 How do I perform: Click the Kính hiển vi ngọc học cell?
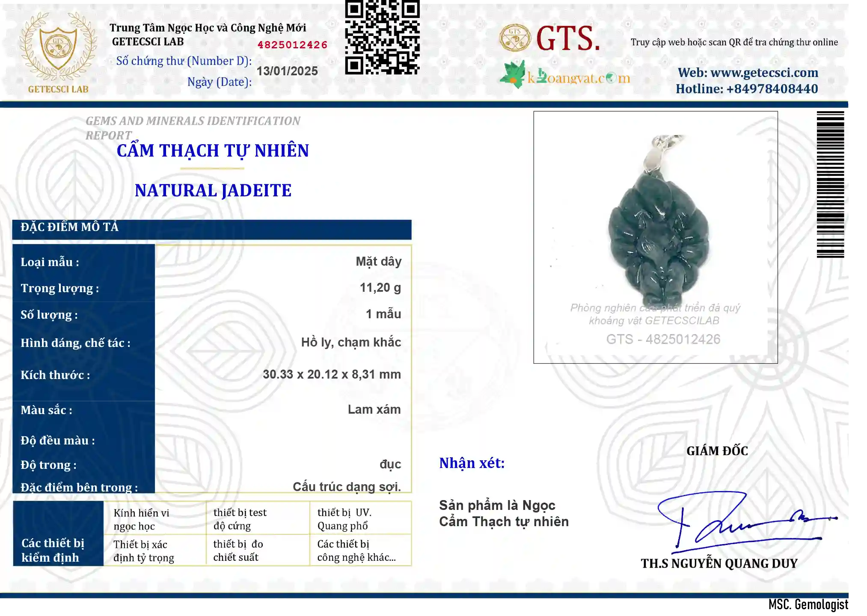(x=155, y=518)
